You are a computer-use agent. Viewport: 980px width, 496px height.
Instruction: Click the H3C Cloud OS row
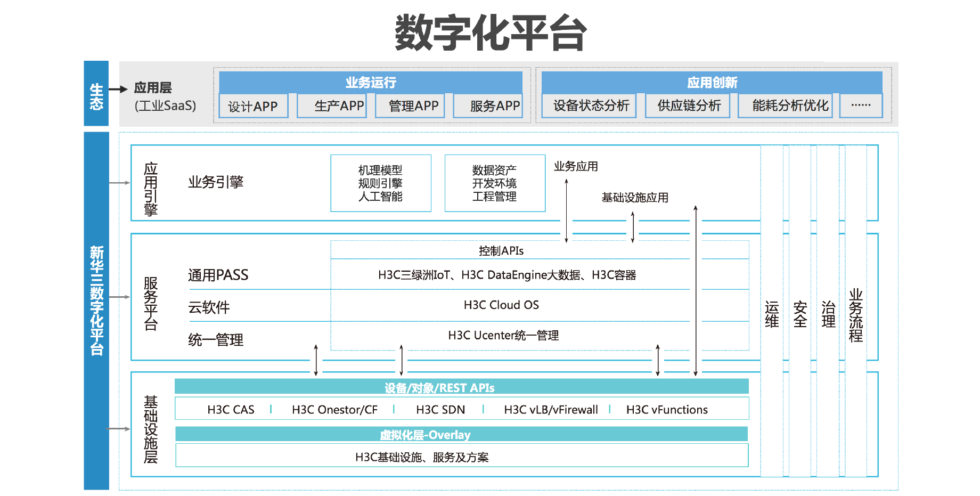coord(501,305)
